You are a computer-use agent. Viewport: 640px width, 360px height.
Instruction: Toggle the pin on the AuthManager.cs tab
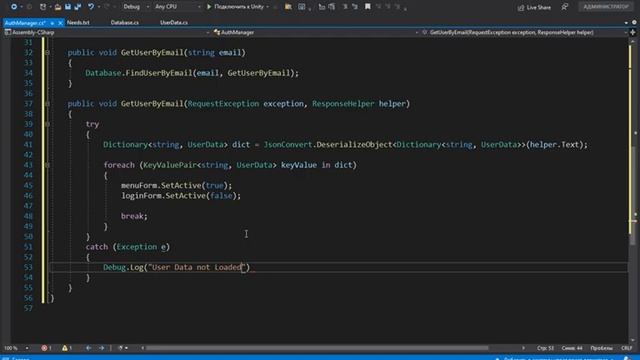pos(52,23)
